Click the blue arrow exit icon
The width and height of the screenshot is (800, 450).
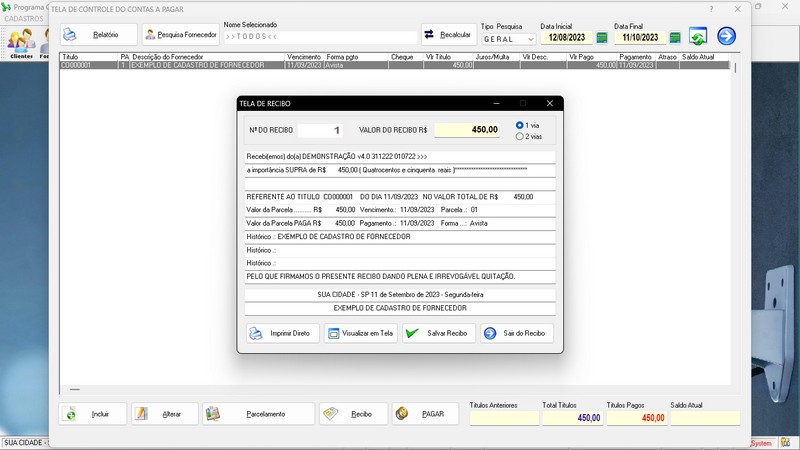727,36
